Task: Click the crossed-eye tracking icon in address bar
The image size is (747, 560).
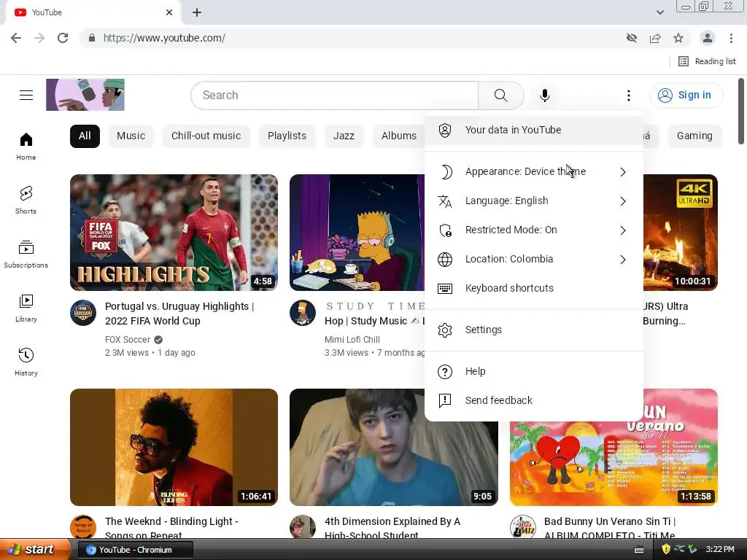Action: 632,38
